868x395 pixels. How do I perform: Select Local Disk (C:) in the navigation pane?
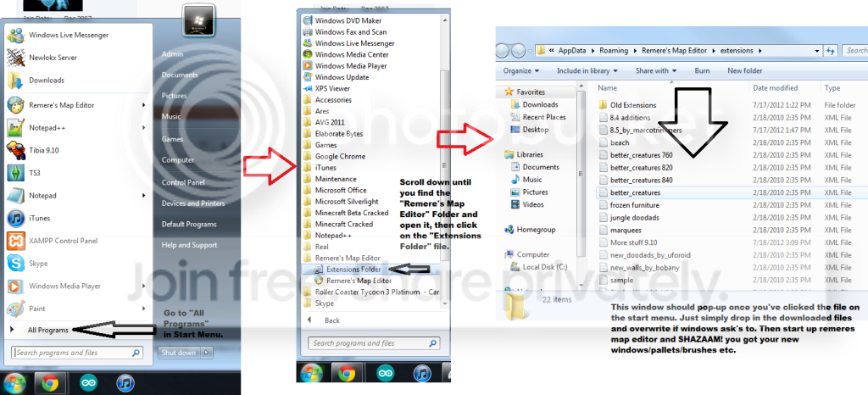545,267
